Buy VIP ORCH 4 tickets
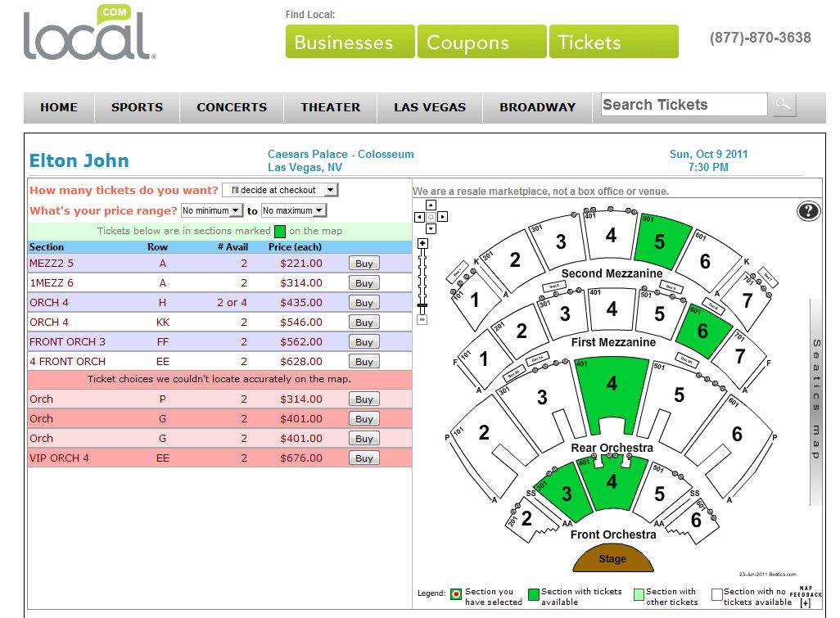The width and height of the screenshot is (840, 618). pyautogui.click(x=364, y=458)
